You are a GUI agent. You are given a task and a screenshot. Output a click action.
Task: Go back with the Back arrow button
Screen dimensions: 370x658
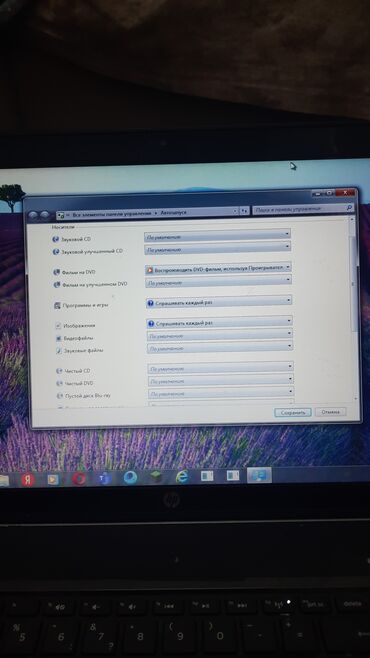(34, 215)
